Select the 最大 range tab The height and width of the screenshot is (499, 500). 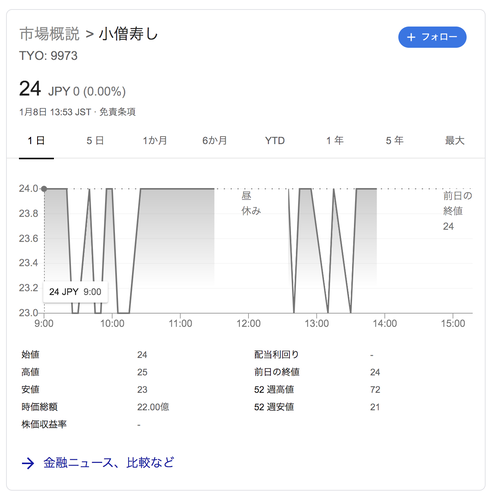455,141
